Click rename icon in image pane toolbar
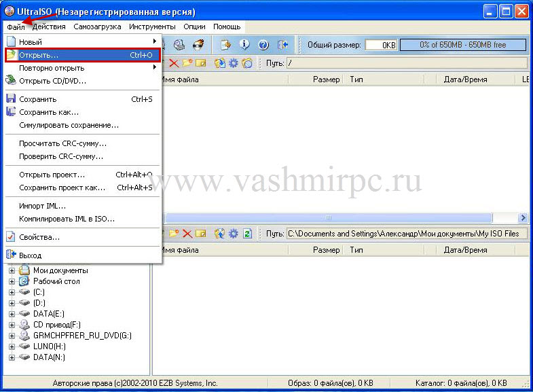533x392 pixels. coord(201,63)
